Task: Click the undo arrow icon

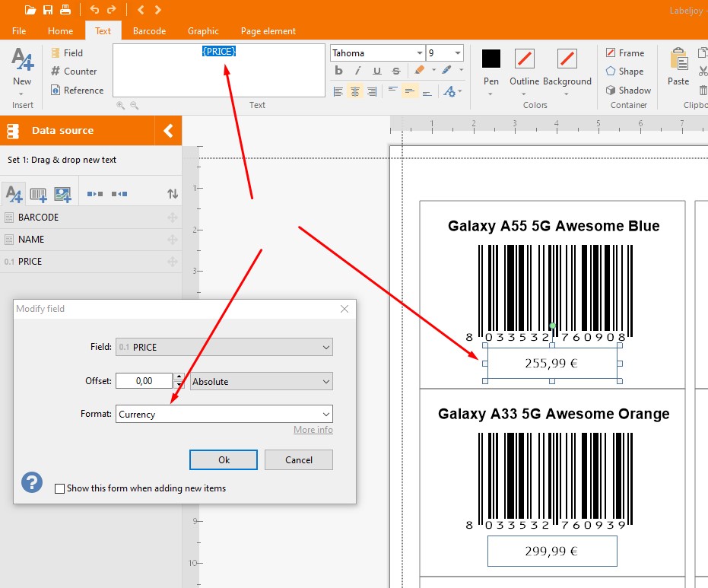Action: pyautogui.click(x=94, y=10)
